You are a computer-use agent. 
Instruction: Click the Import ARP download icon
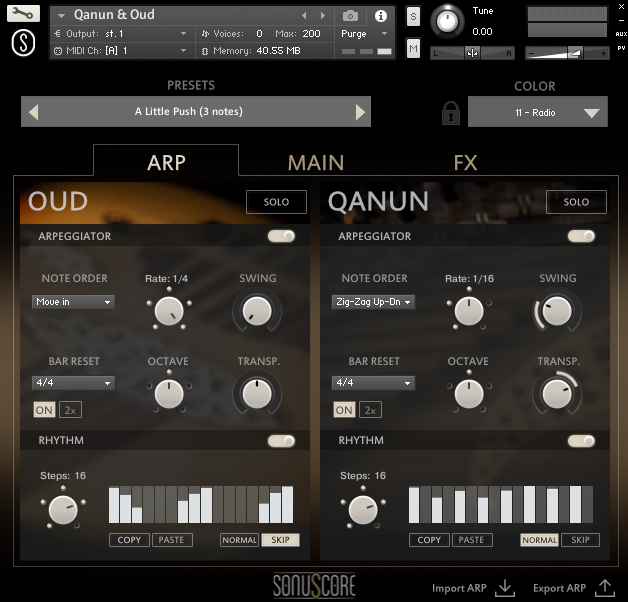tap(505, 587)
